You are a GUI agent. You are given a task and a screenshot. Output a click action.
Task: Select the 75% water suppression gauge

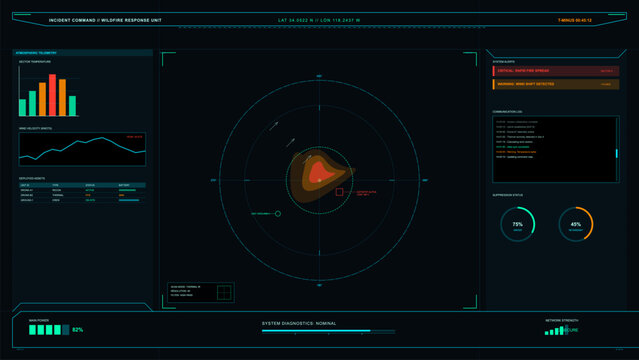[518, 224]
